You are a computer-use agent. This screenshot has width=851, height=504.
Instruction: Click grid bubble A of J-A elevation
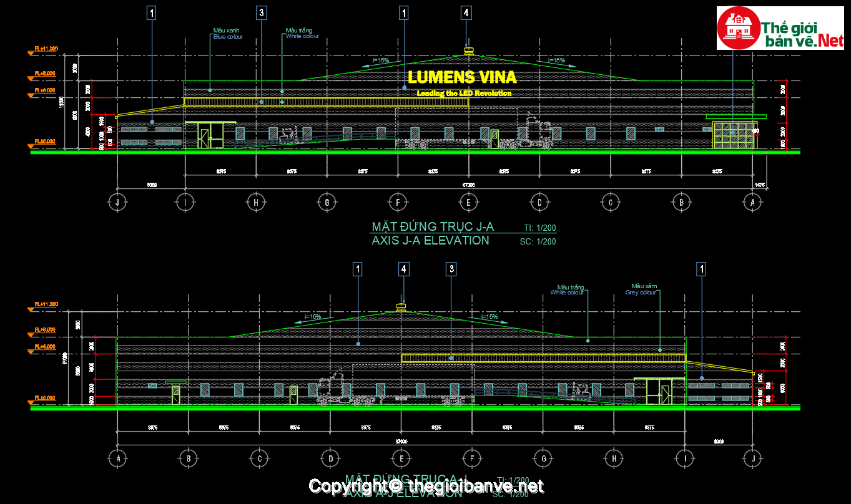click(752, 202)
